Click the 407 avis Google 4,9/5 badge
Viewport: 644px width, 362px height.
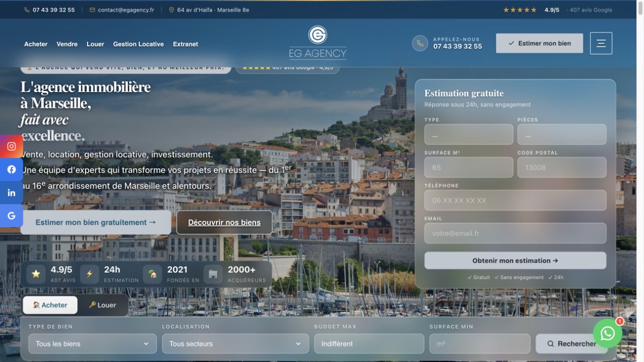288,67
